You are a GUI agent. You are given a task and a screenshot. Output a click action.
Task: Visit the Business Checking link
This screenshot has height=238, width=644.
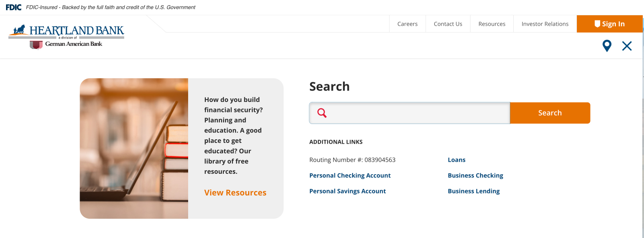pos(475,175)
